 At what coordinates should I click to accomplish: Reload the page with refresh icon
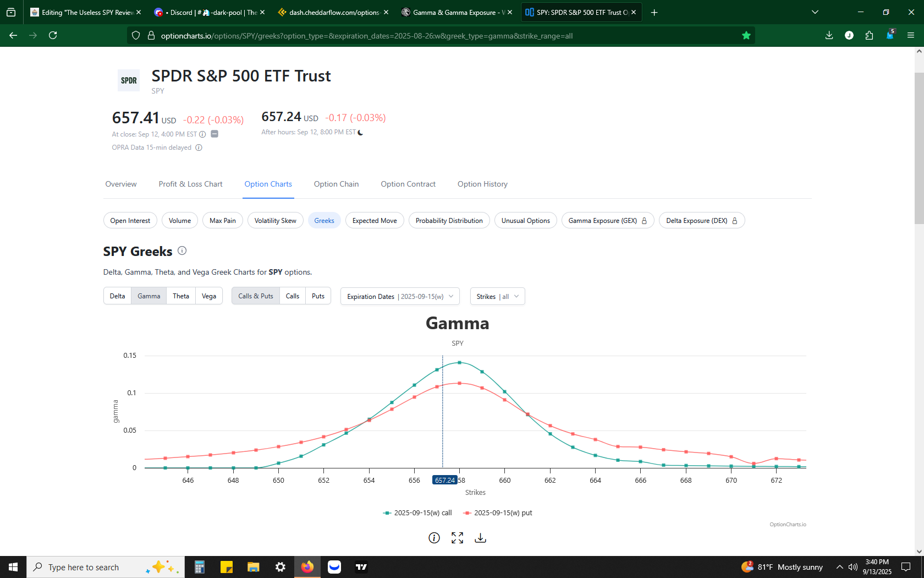(53, 35)
